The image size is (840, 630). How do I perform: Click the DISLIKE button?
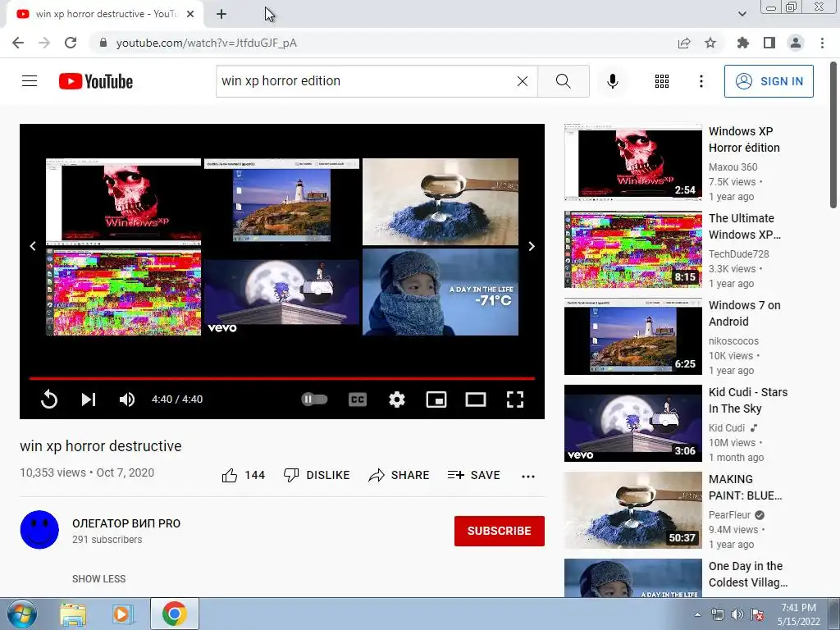(x=317, y=475)
